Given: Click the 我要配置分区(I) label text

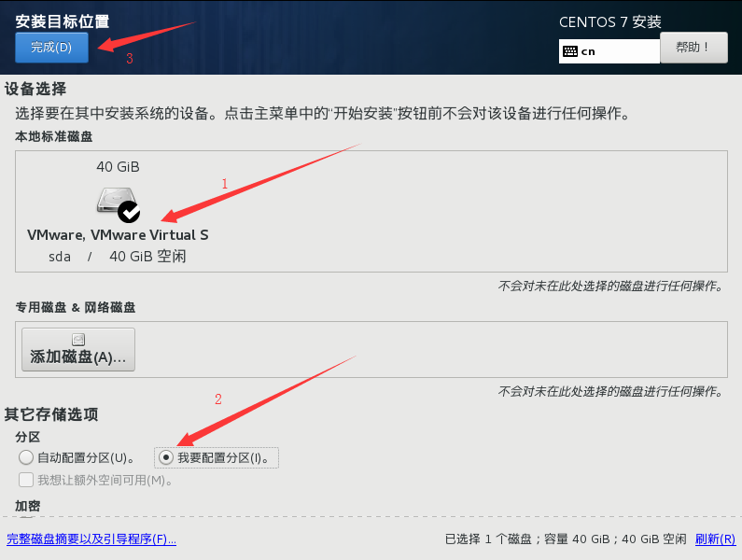Looking at the screenshot, I should pyautogui.click(x=223, y=457).
